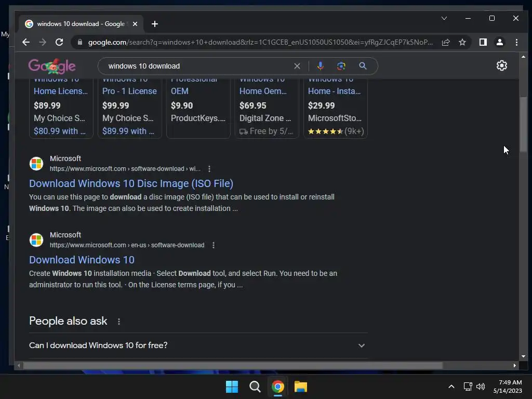Click the $89.99 with... discount text

pos(128,131)
